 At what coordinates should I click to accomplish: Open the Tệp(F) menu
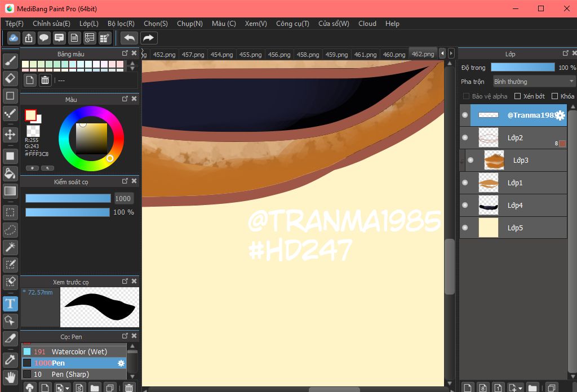tap(14, 24)
